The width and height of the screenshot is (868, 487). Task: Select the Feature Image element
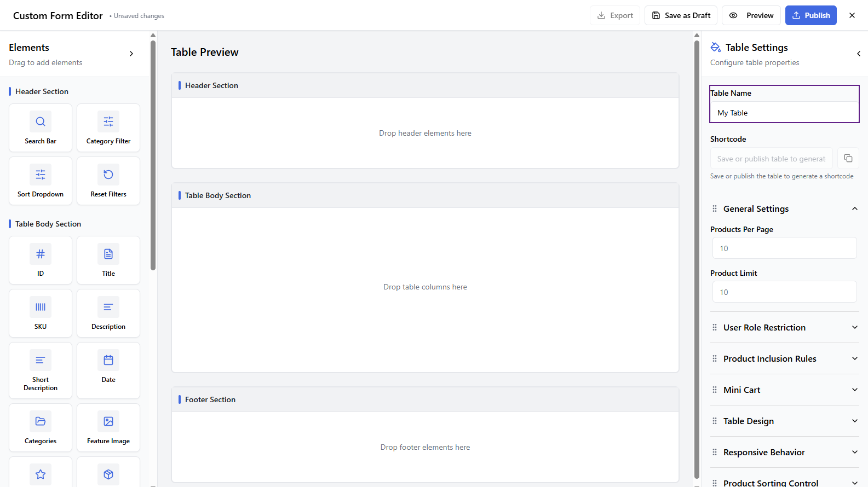(x=108, y=427)
